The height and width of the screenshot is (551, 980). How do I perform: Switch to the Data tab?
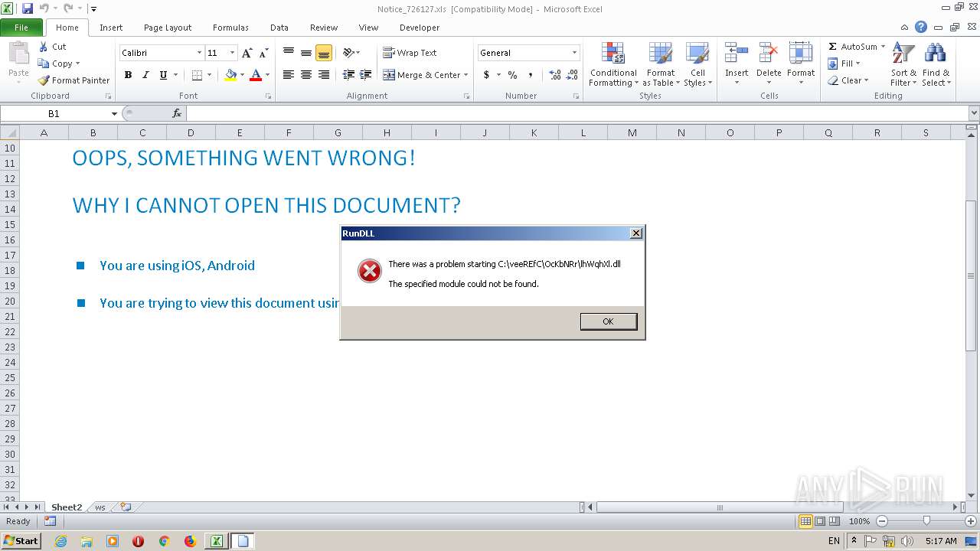click(279, 28)
